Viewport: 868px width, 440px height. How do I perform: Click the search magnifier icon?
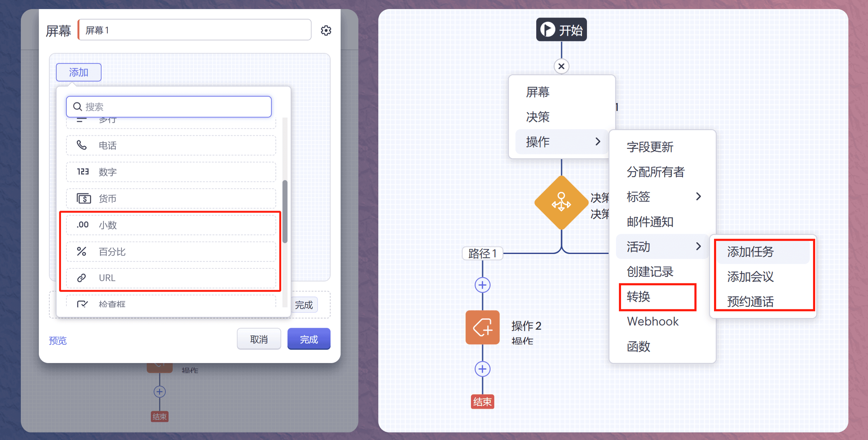(x=78, y=107)
